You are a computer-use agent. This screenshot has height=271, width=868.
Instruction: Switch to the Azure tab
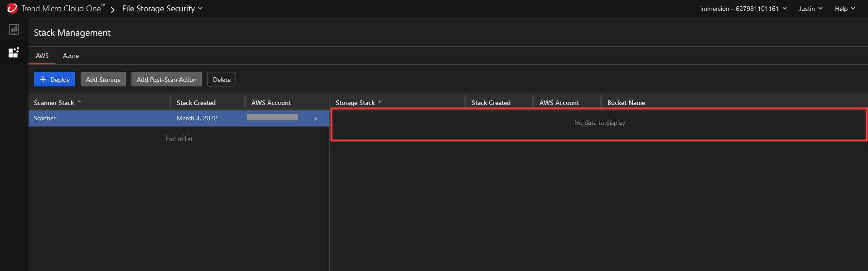pos(71,56)
